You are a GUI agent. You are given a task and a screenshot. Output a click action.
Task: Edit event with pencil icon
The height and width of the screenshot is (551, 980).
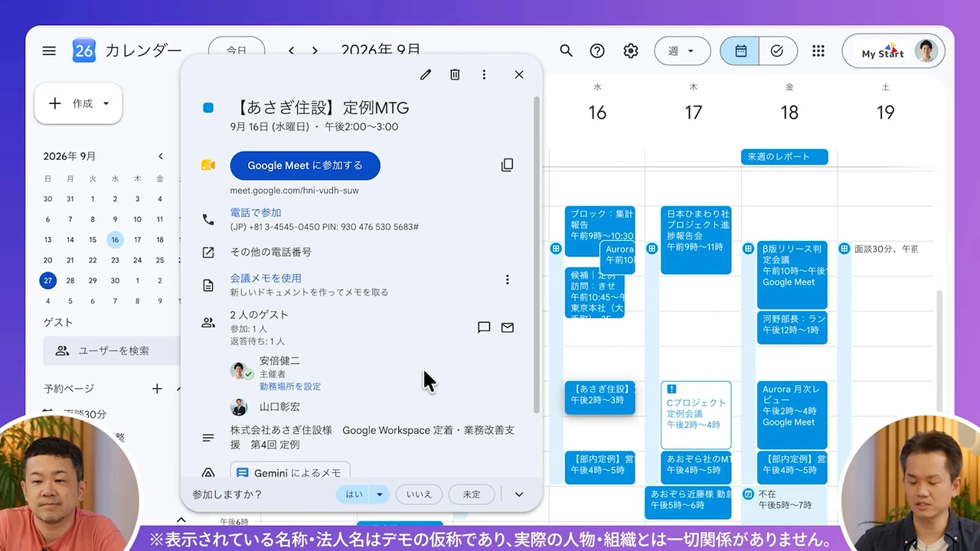tap(426, 74)
